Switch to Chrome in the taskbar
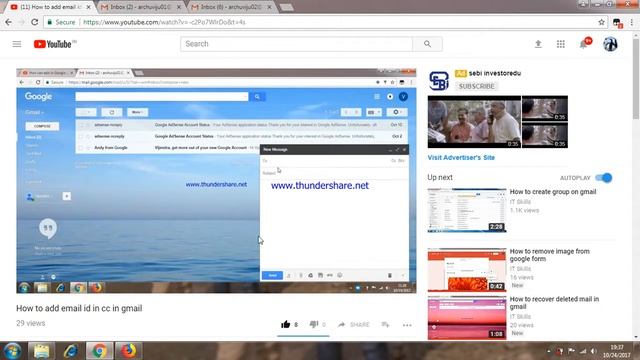640x360 pixels. (x=99, y=351)
